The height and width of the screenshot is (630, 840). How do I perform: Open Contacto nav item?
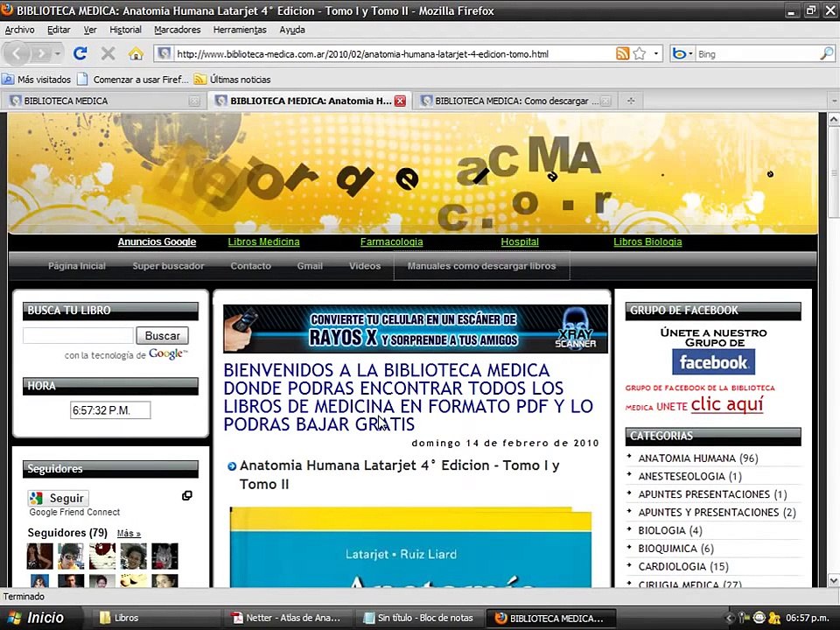click(x=251, y=266)
